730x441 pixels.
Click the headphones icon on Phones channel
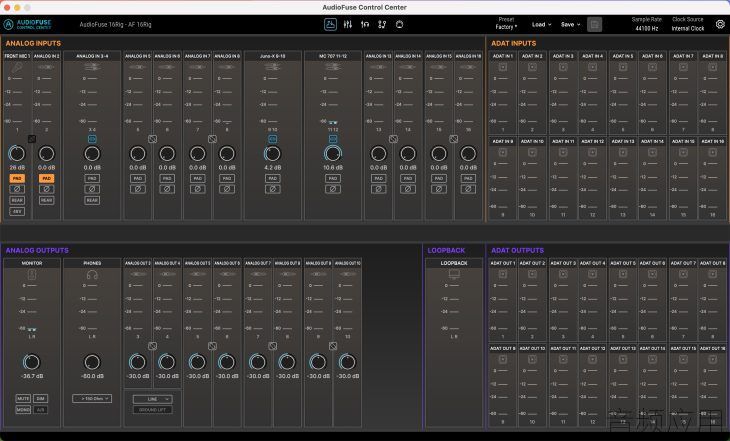[92, 275]
